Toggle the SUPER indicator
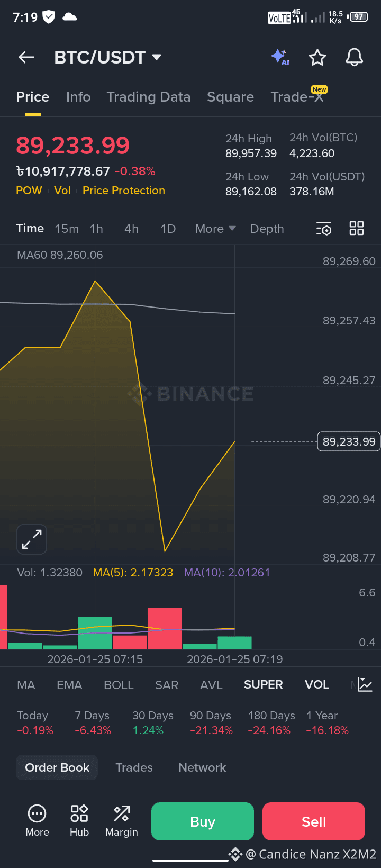The height and width of the screenshot is (868, 381). click(264, 685)
